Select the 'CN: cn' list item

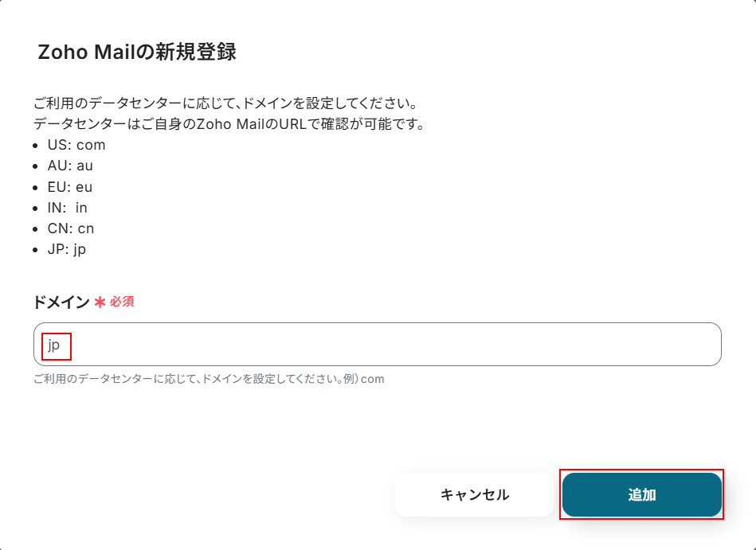coord(72,228)
